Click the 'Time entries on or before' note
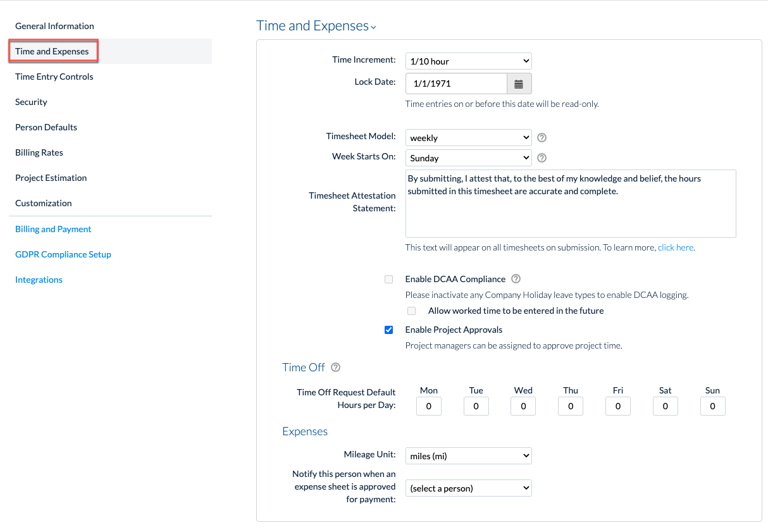 tap(502, 104)
